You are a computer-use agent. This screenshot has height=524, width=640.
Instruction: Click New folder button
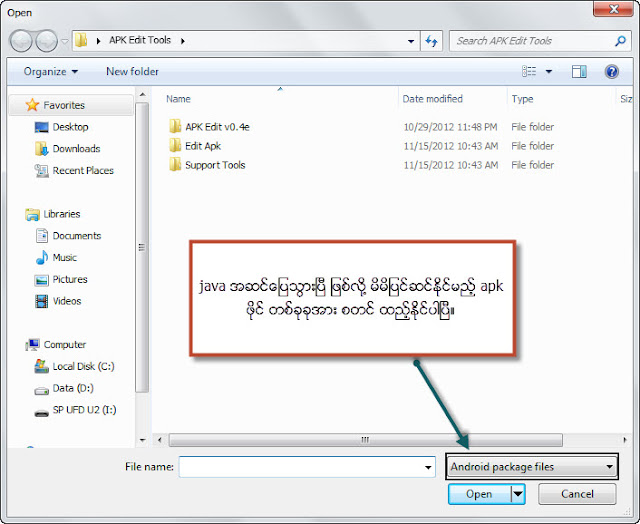[x=132, y=71]
